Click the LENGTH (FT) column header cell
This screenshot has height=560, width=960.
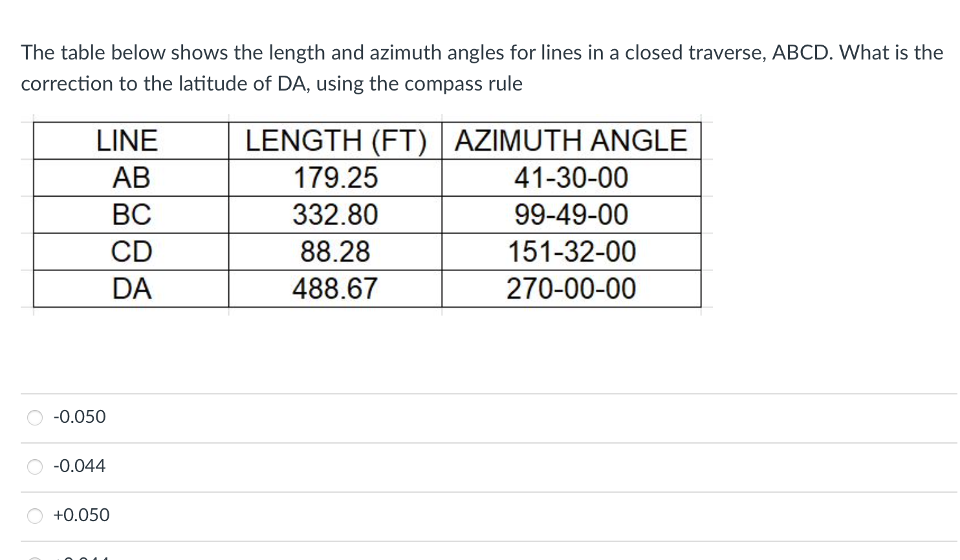coord(335,141)
